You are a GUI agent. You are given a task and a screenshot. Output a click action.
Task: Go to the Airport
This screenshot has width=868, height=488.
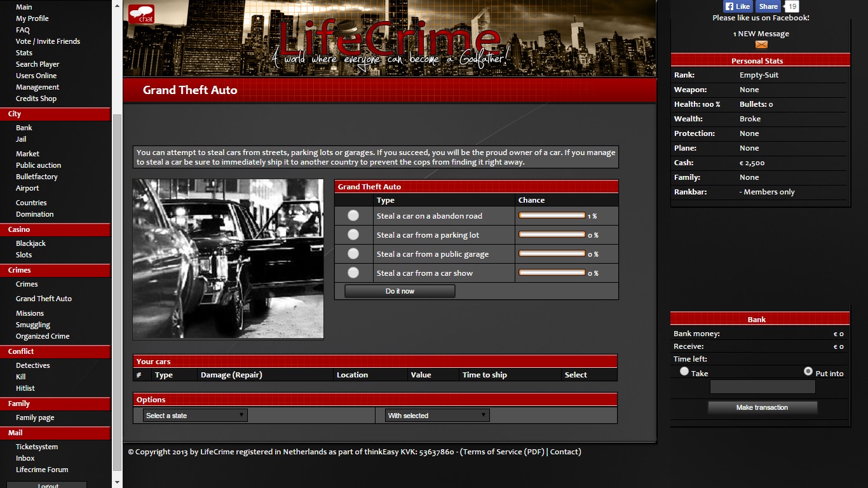coord(27,188)
